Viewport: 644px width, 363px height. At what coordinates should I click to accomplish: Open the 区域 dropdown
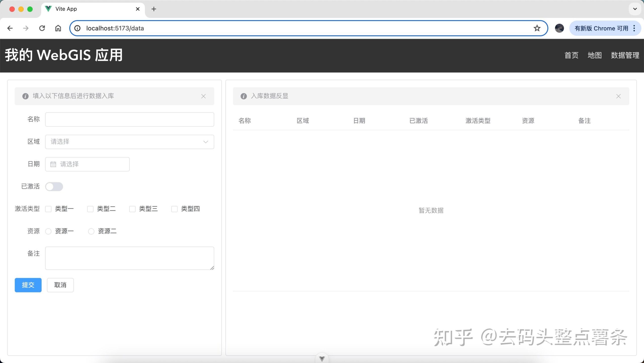(130, 142)
